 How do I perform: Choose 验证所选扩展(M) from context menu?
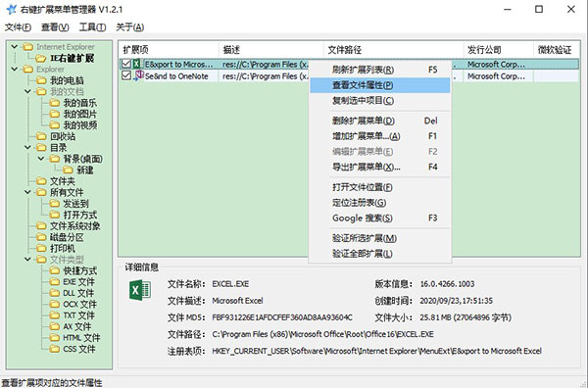[380, 238]
